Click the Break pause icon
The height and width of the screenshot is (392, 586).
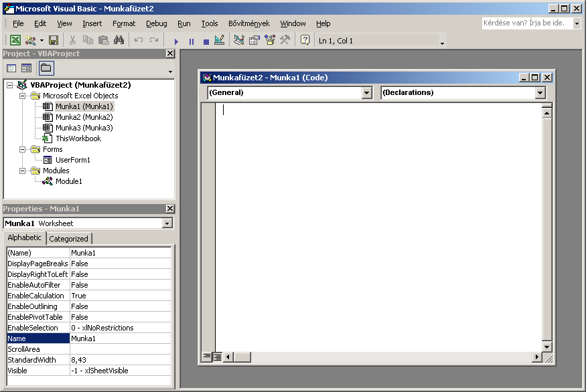pos(192,41)
